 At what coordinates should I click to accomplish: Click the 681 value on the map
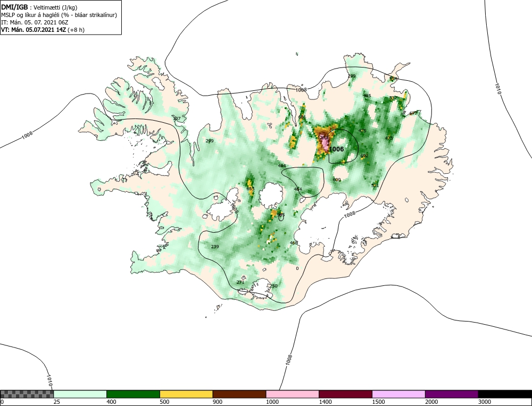302,117
